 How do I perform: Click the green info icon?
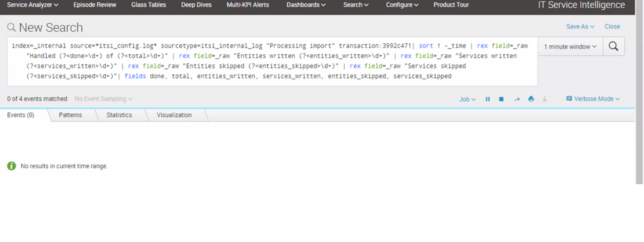coord(12,166)
